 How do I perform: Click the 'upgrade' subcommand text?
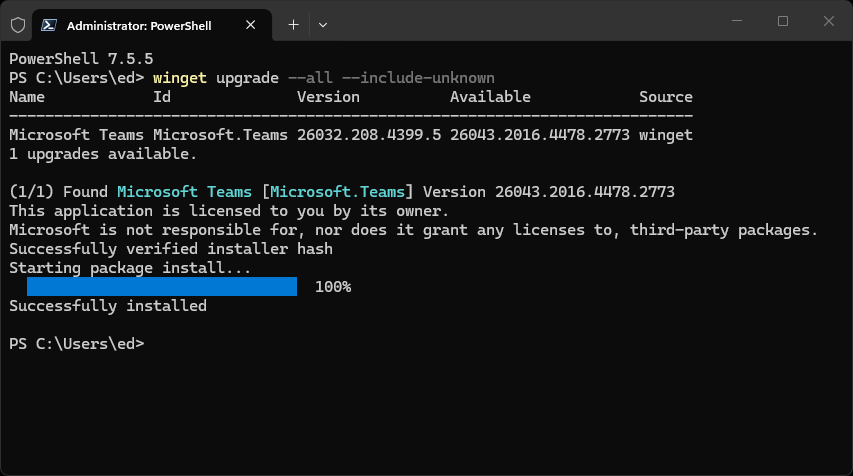[248, 78]
